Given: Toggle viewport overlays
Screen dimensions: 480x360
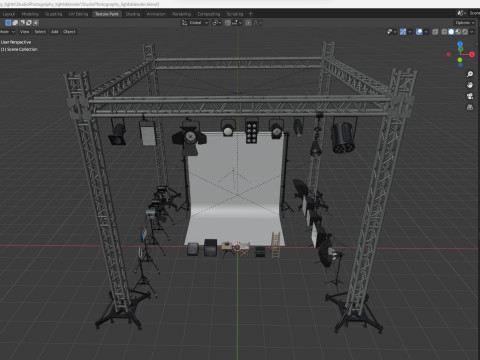Looking at the screenshot, I should point(419,32).
